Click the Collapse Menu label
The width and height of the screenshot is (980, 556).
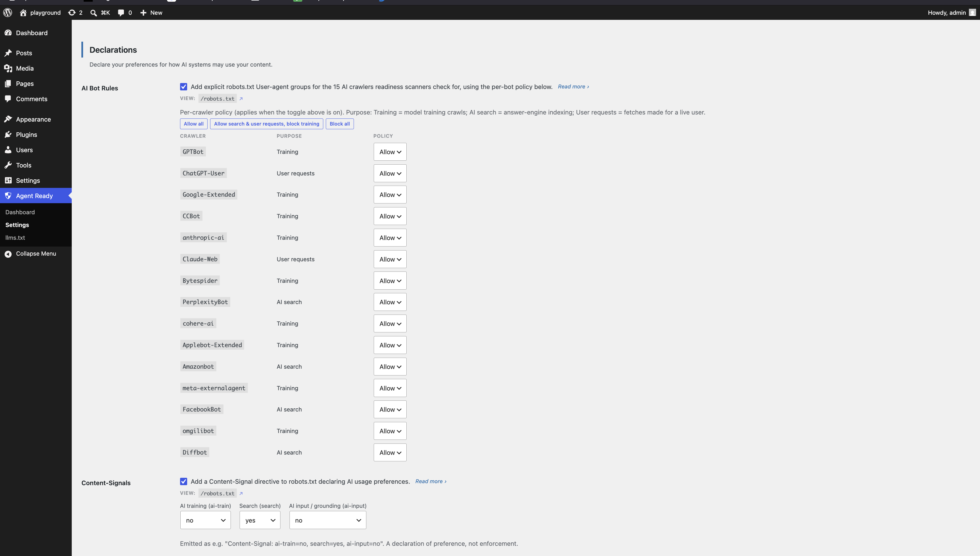36,254
